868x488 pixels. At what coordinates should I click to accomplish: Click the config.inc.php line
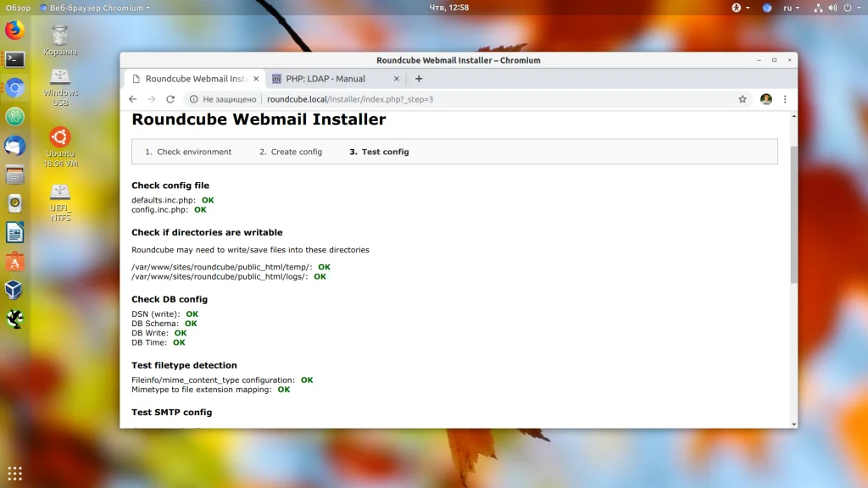click(x=169, y=210)
